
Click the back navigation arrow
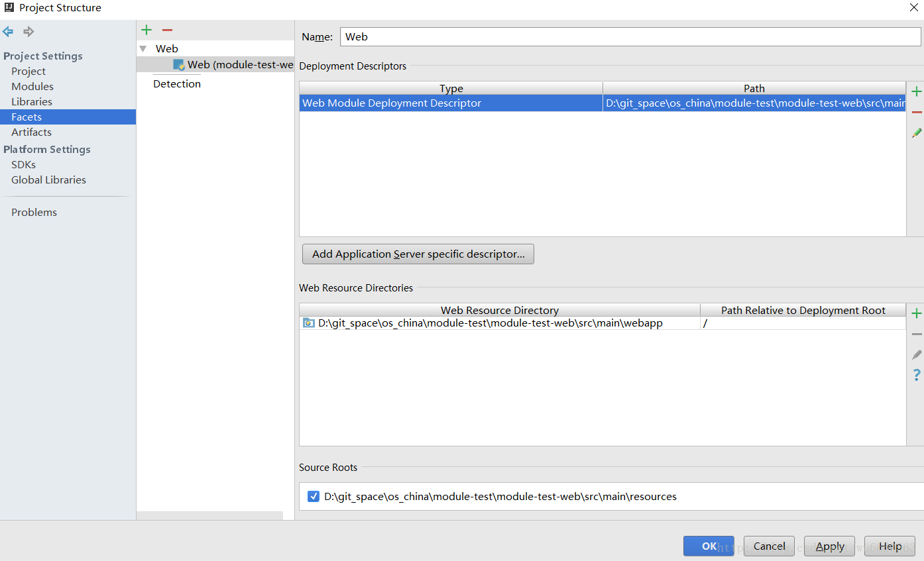[8, 32]
